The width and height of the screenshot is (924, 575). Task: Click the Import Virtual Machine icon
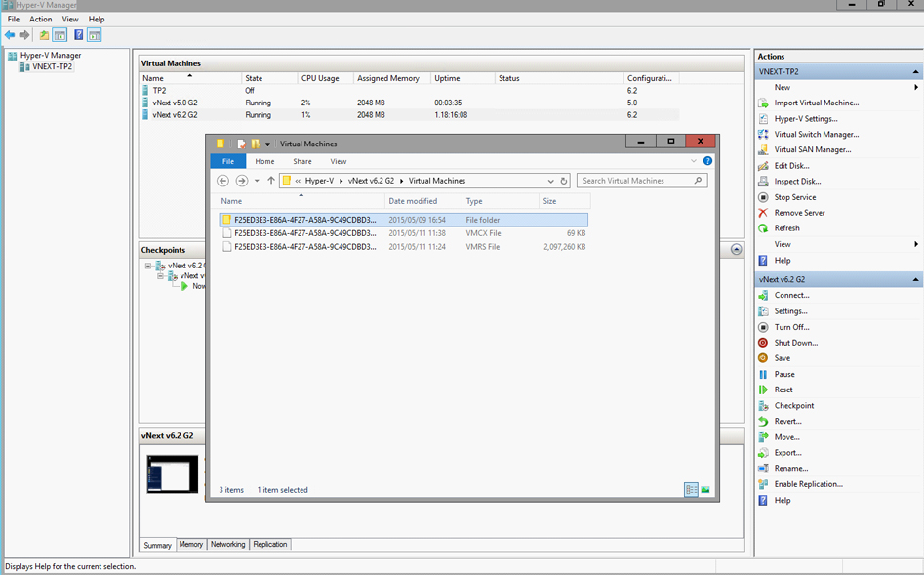tap(763, 103)
